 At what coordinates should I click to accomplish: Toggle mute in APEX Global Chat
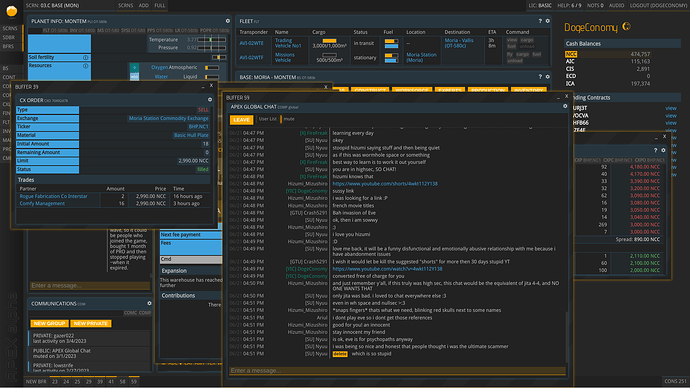(x=289, y=119)
